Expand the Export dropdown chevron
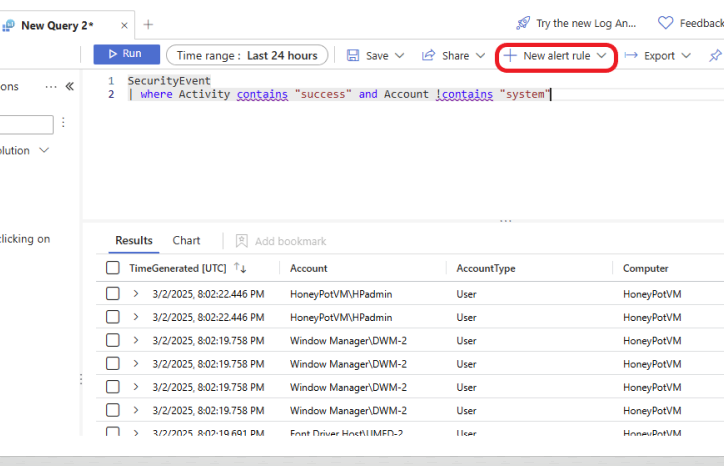724x466 pixels. click(686, 55)
